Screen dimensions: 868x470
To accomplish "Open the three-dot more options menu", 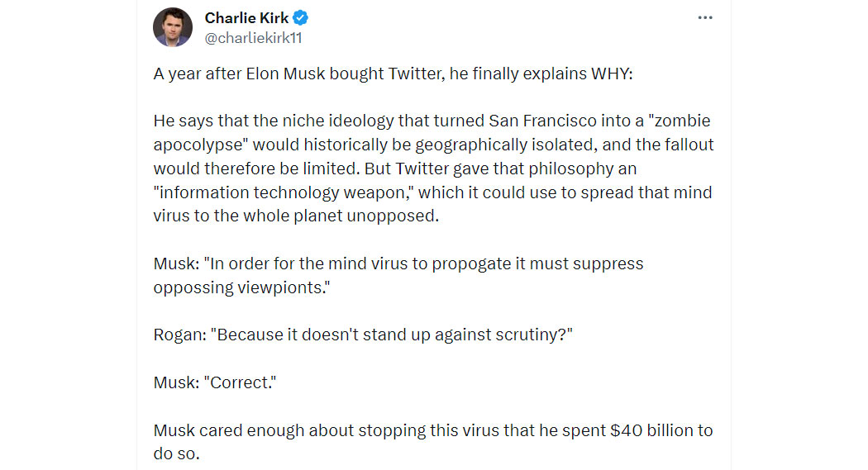I will pos(704,17).
